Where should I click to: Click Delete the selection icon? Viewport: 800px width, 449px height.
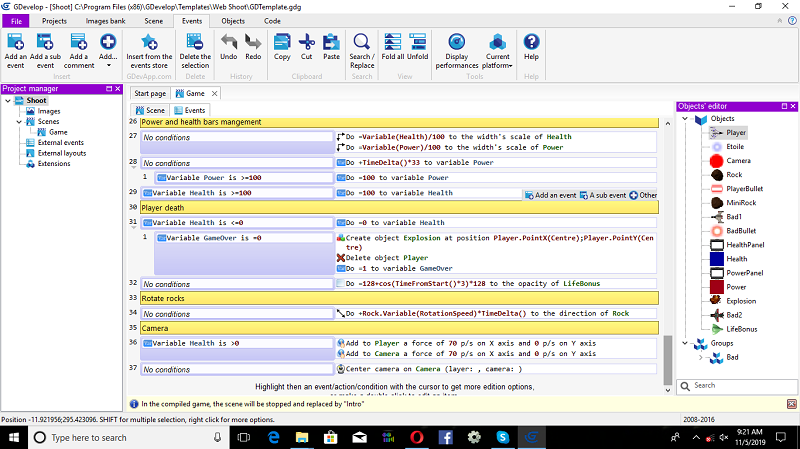click(x=195, y=42)
